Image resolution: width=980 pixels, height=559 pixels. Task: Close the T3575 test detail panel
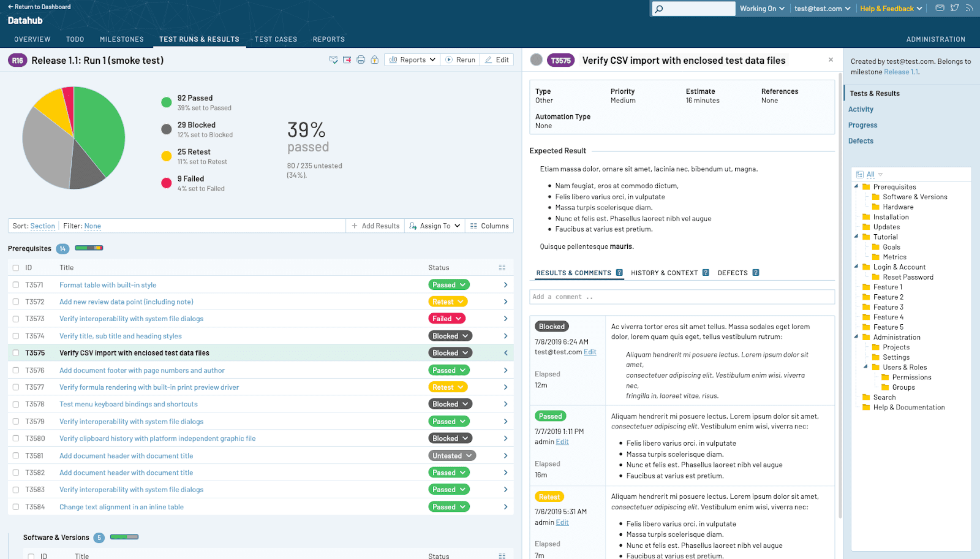click(x=831, y=60)
